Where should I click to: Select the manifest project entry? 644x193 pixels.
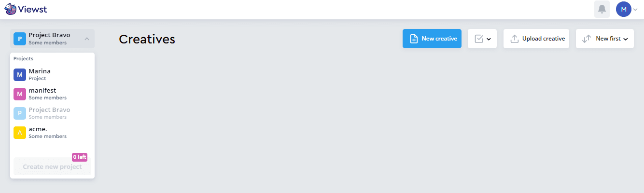coord(53,94)
